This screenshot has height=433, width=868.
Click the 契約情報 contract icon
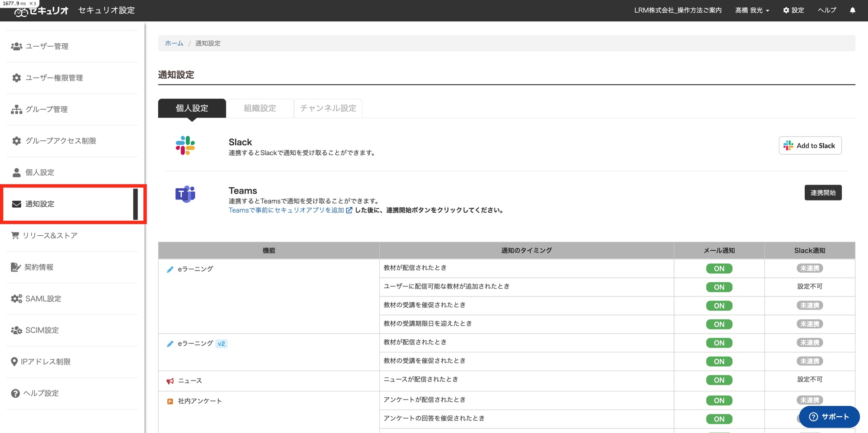[16, 267]
